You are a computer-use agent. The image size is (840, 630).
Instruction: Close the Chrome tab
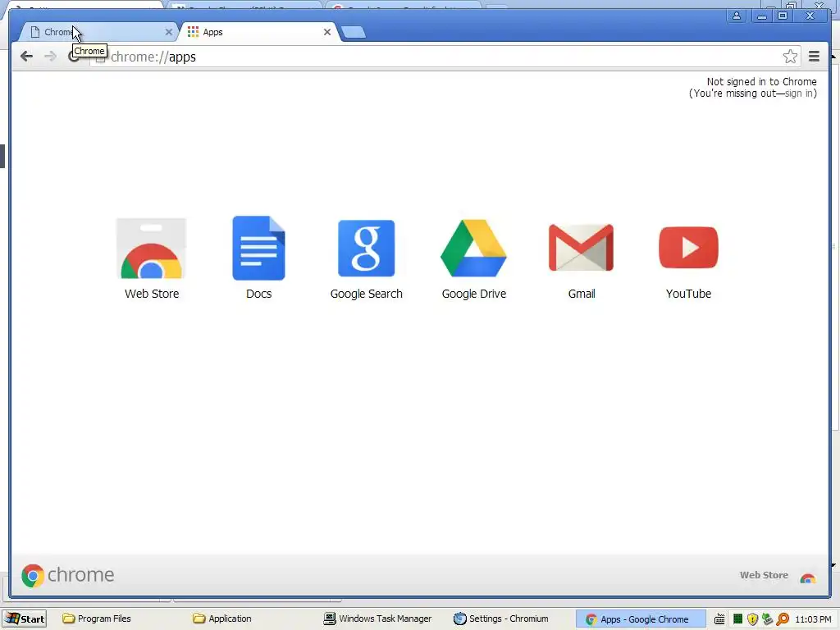coord(169,32)
